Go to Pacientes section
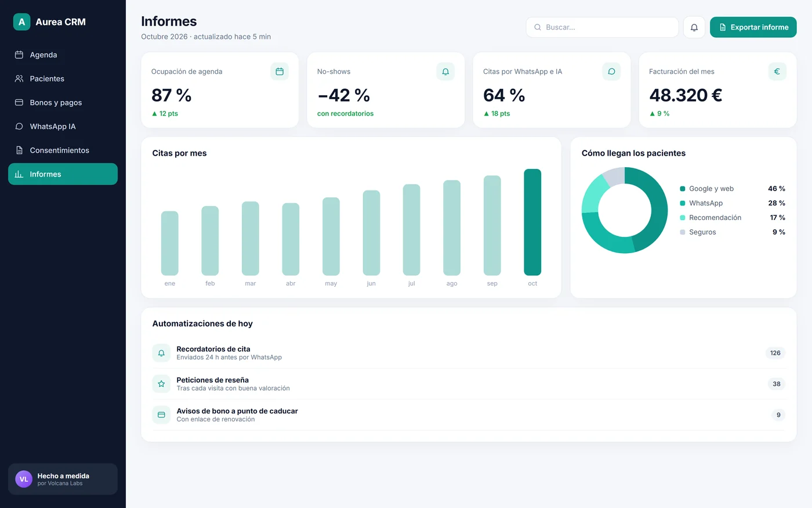The height and width of the screenshot is (508, 812). click(x=63, y=78)
